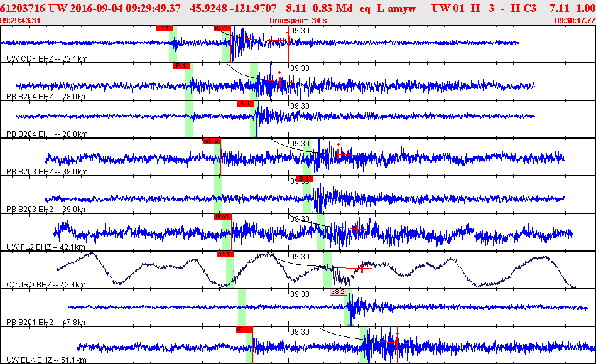Click the 'PB B204 EHZ -- 28.0km' channel label
Image resolution: width=596 pixels, height=364 pixels.
pos(46,96)
